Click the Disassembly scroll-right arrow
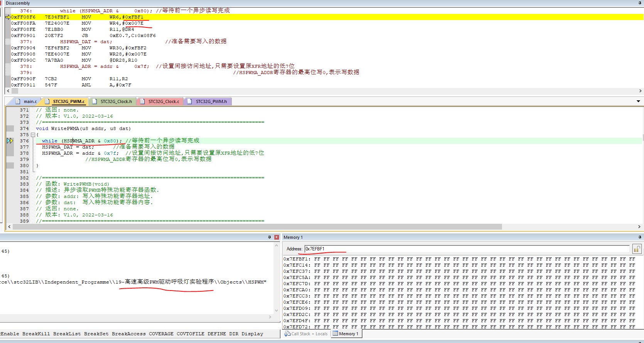Screen dimensions: 644x343 640,91
